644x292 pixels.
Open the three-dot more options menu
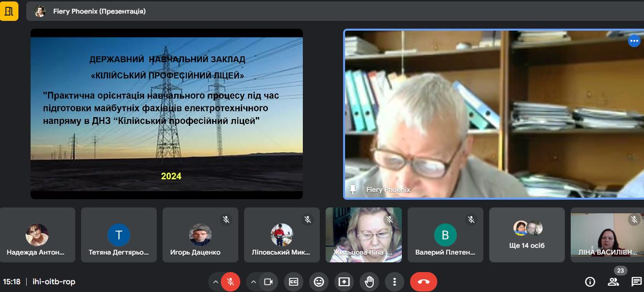pos(395,282)
